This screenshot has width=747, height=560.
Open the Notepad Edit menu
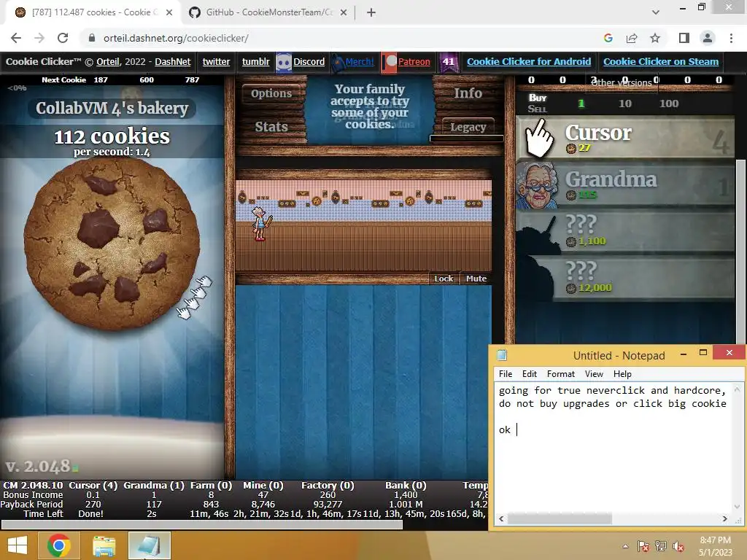(530, 374)
